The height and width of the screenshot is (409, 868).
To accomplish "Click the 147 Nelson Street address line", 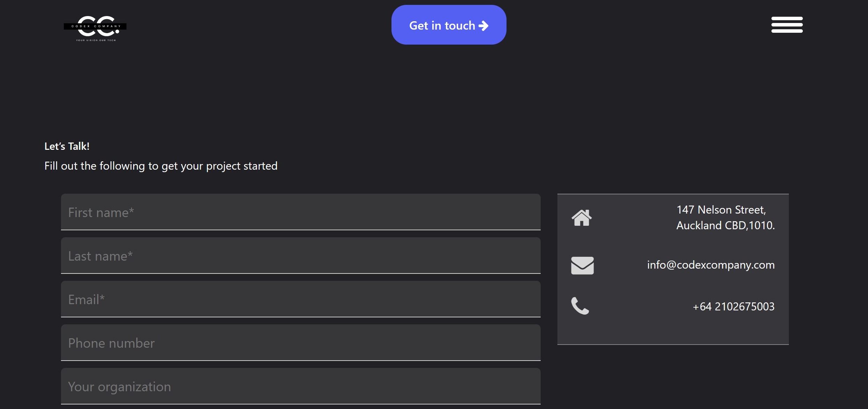I will click(721, 210).
